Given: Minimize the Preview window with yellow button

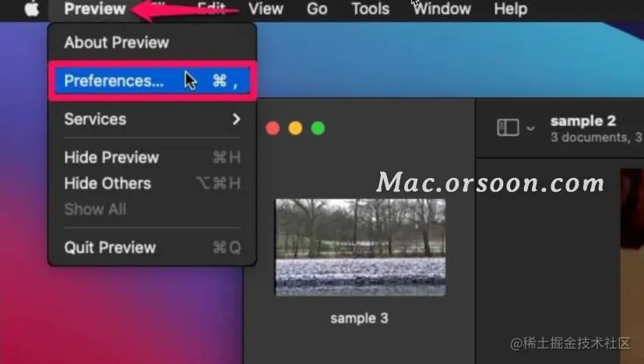Looking at the screenshot, I should point(295,128).
